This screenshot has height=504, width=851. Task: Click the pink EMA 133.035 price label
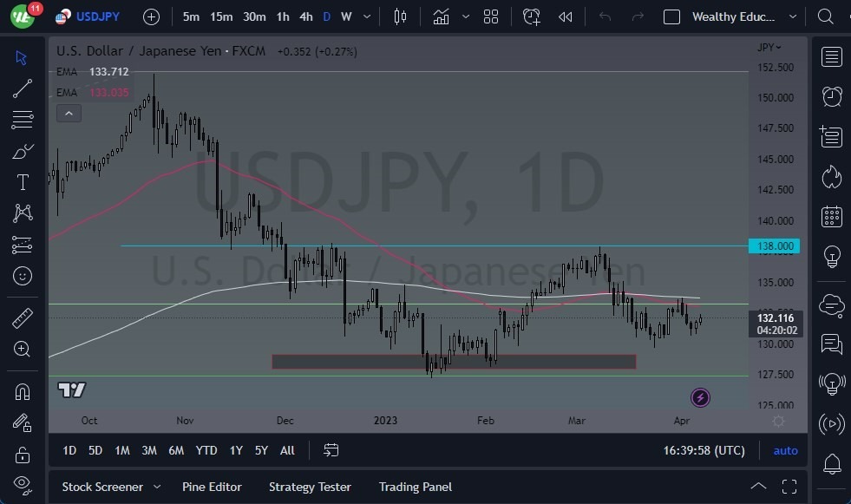point(108,93)
